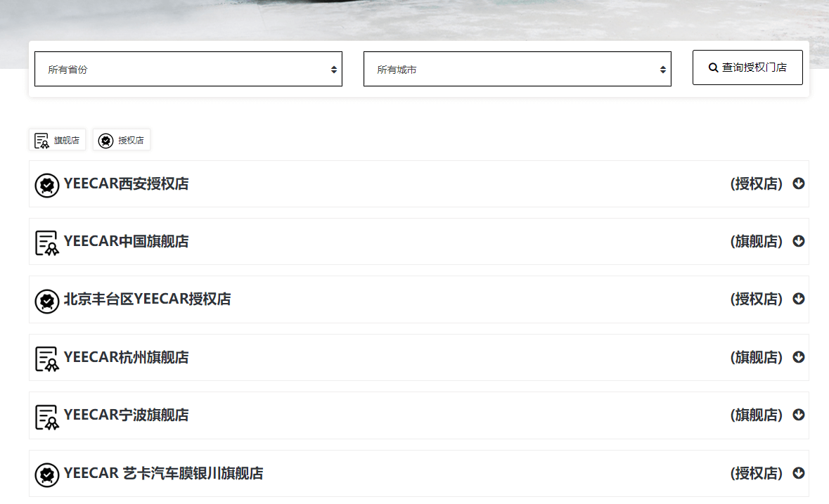Select the 北京丰台区YEECAR授权店 title text

pos(147,299)
